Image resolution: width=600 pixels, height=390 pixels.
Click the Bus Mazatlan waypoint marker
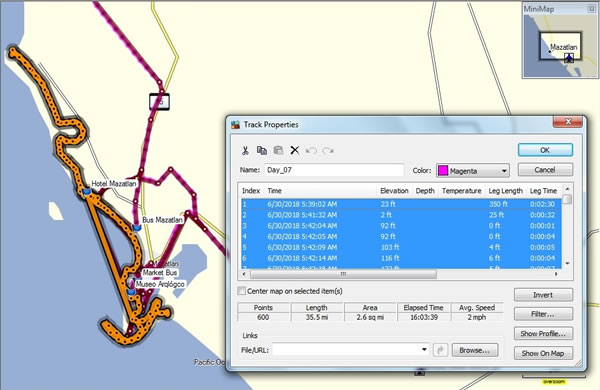137,228
